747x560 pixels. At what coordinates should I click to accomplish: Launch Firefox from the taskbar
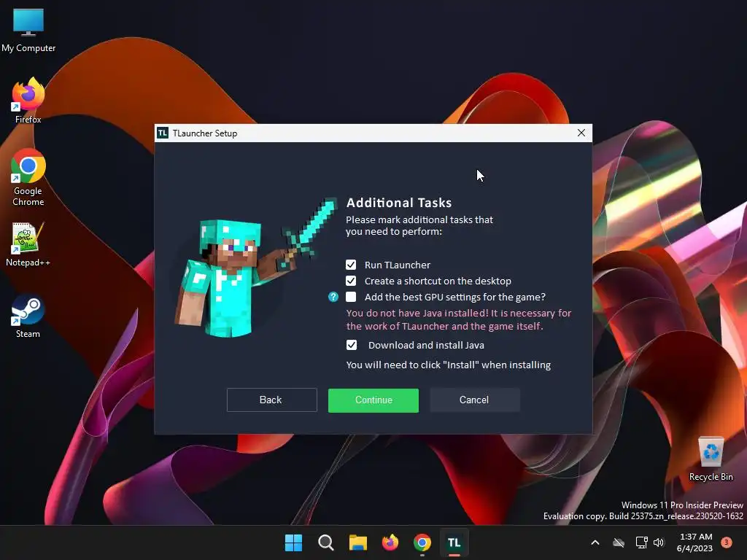point(390,542)
